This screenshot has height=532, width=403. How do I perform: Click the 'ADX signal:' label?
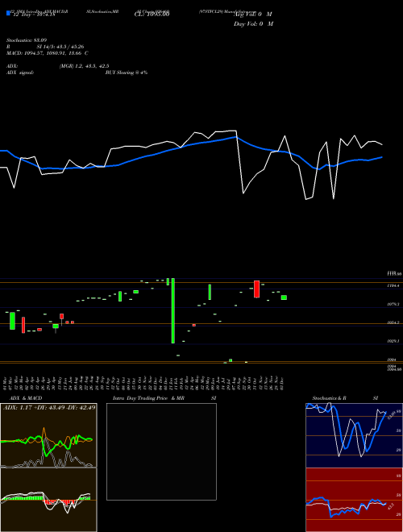click(19, 73)
